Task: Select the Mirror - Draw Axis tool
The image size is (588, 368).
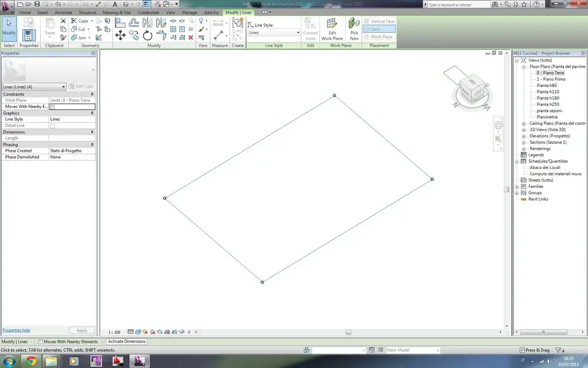Action: click(x=161, y=23)
